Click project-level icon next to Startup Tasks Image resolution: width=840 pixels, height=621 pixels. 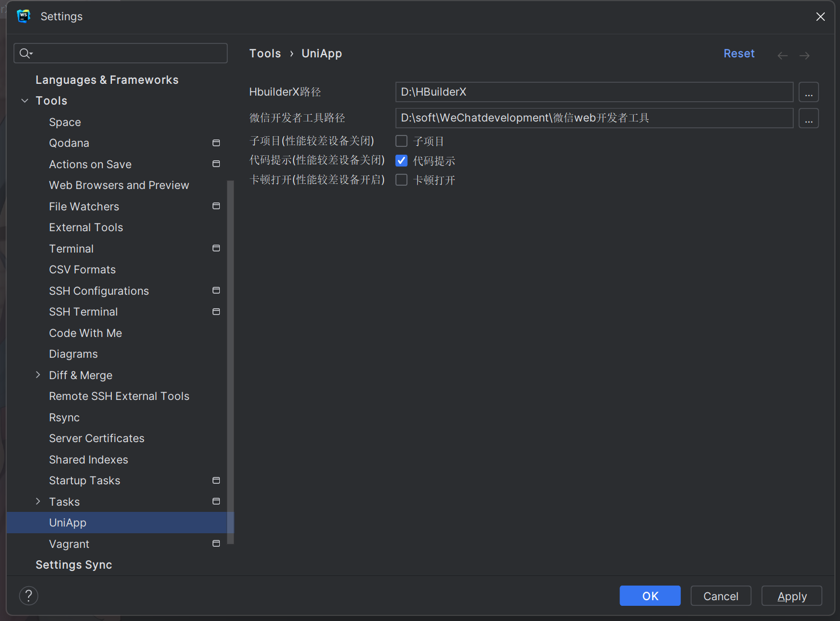point(216,480)
